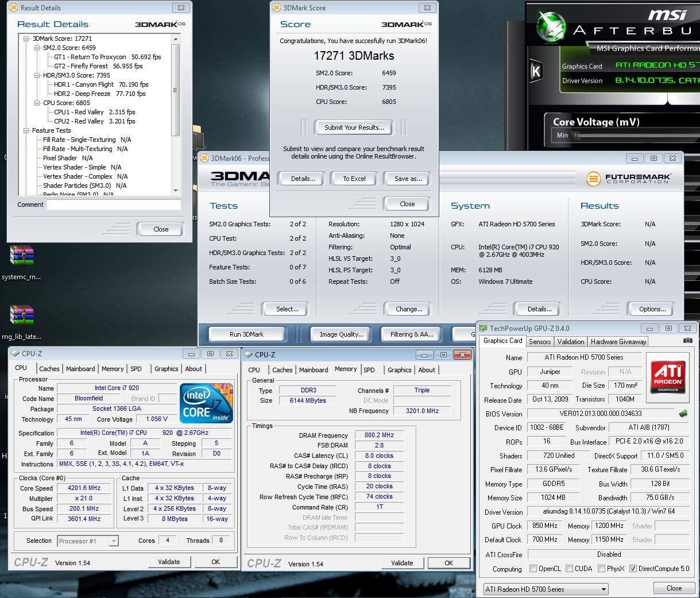
Task: Click the Result Details vertical scrollbar thumb
Action: (x=176, y=89)
